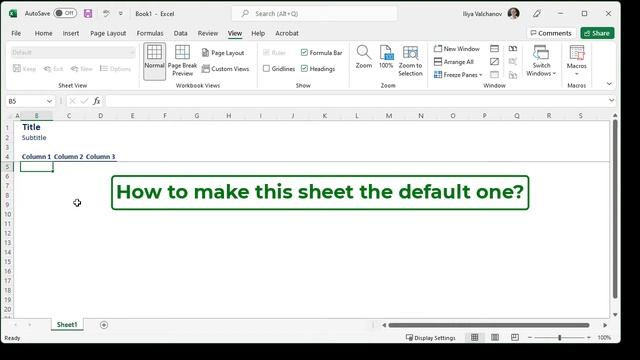Viewport: 640px width, 360px height.
Task: Click View Side by Side icon
Action: point(513,49)
